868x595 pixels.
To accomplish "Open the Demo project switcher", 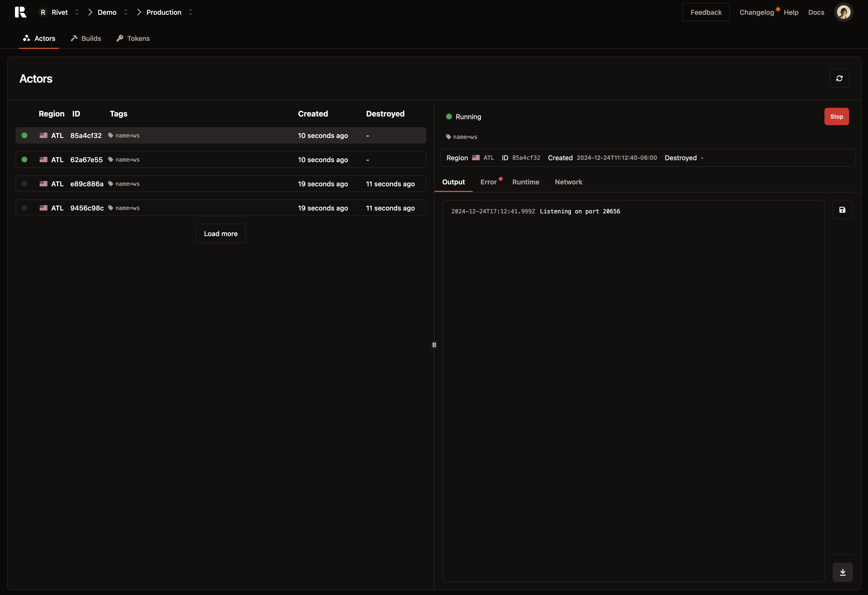I will click(125, 12).
